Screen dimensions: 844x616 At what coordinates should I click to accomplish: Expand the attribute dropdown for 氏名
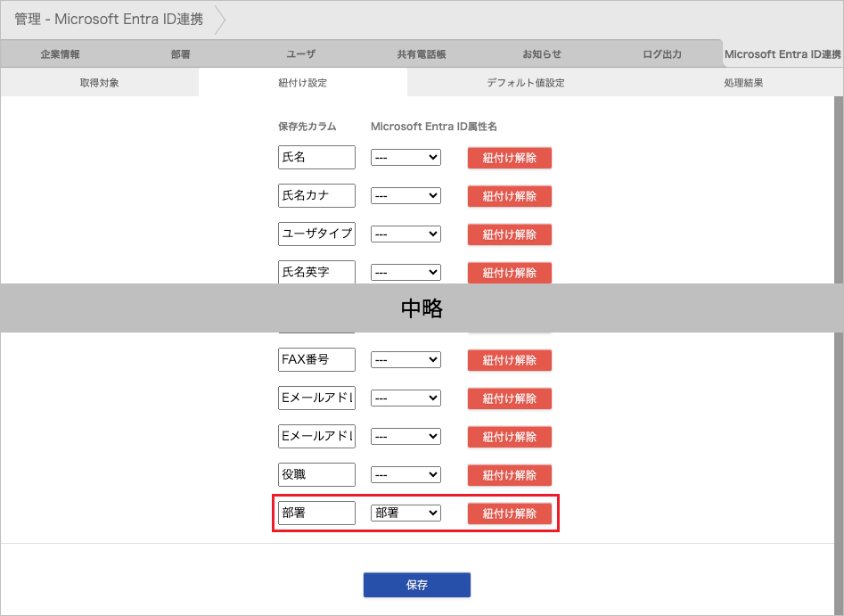point(406,157)
